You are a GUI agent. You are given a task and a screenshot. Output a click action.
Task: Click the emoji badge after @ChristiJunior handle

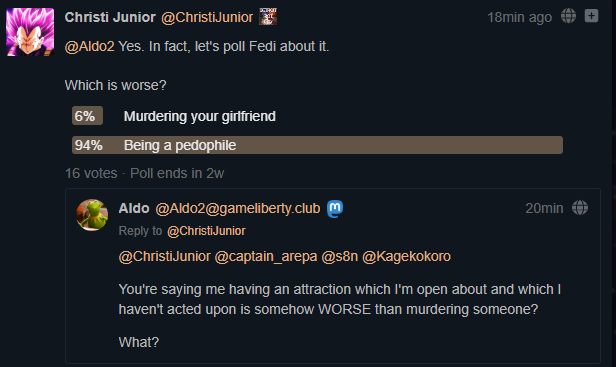pyautogui.click(x=268, y=17)
